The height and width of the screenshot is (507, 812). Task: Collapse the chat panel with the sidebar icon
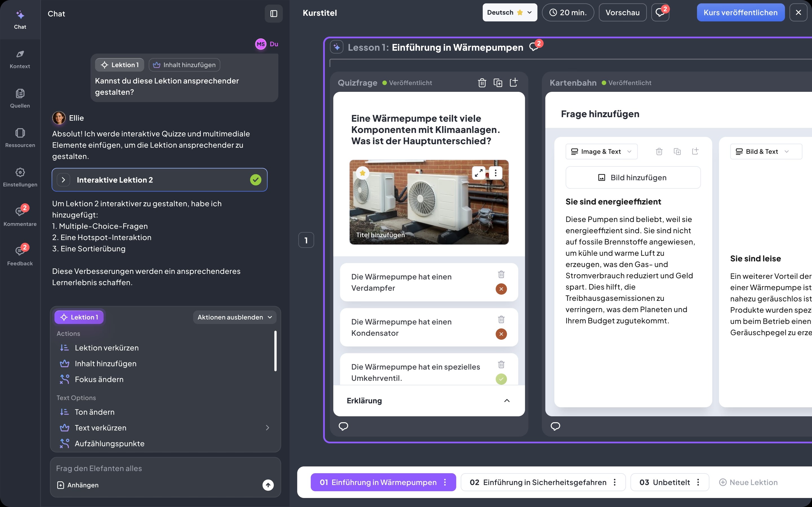point(273,14)
